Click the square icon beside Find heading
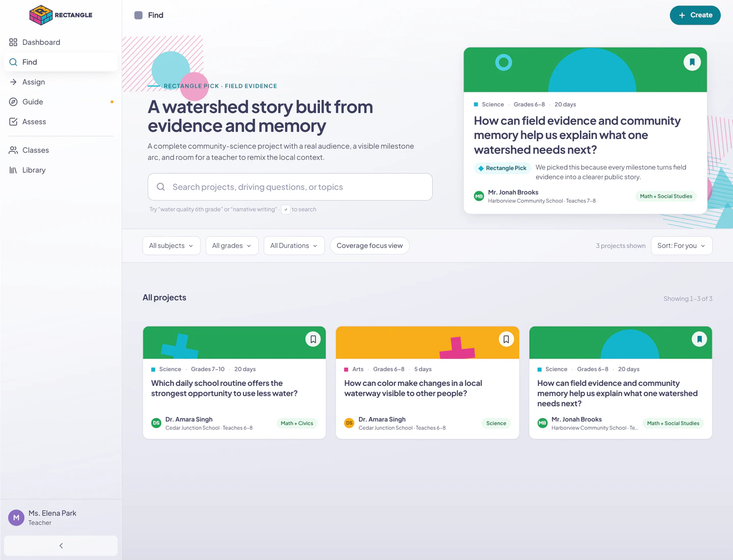This screenshot has width=733, height=560. 138,15
